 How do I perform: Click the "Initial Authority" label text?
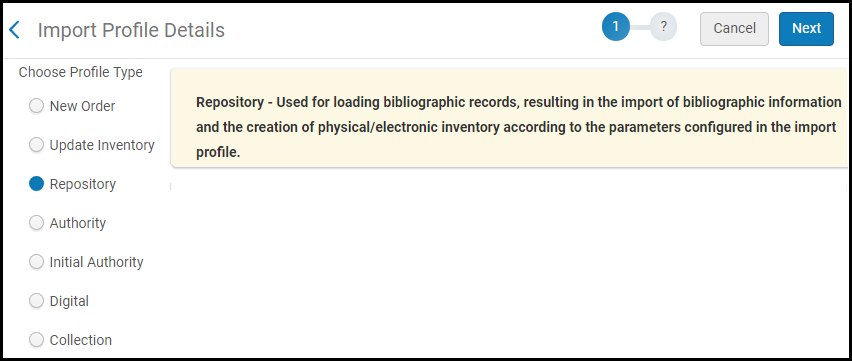pyautogui.click(x=96, y=262)
